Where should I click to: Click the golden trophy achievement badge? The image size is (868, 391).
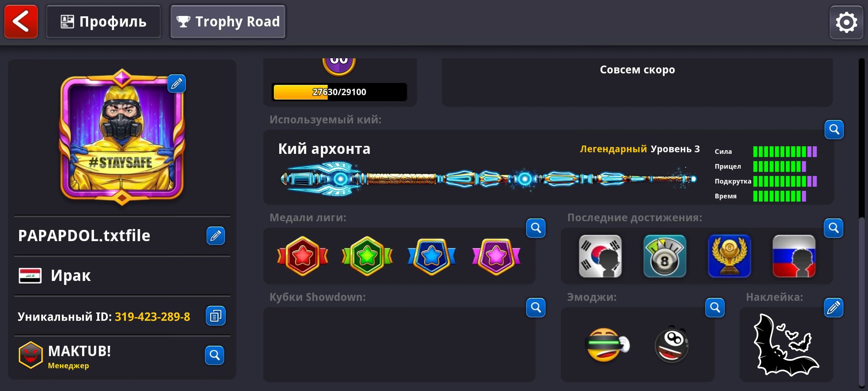(x=729, y=256)
